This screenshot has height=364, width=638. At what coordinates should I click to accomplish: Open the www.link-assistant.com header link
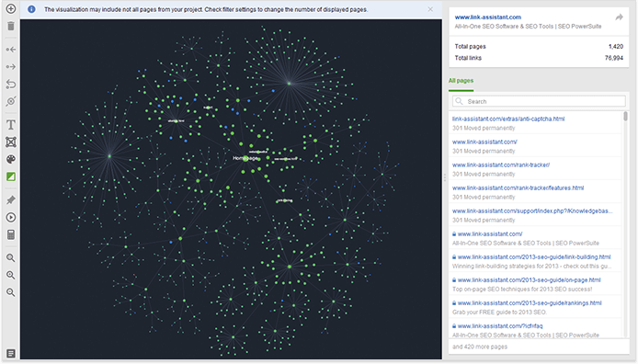pyautogui.click(x=487, y=17)
